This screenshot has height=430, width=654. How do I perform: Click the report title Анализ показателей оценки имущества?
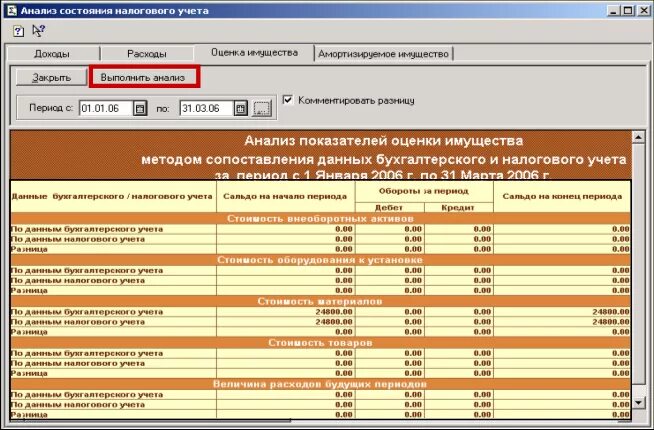point(383,141)
